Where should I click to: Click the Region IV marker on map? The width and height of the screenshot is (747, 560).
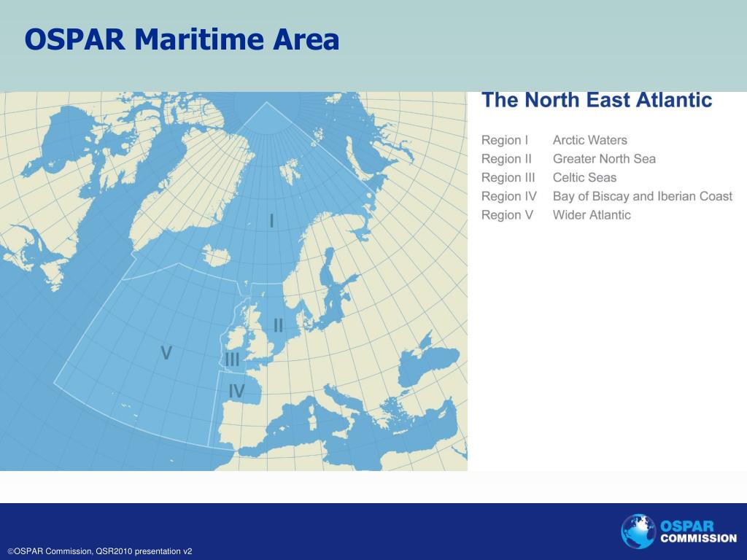[x=236, y=391]
